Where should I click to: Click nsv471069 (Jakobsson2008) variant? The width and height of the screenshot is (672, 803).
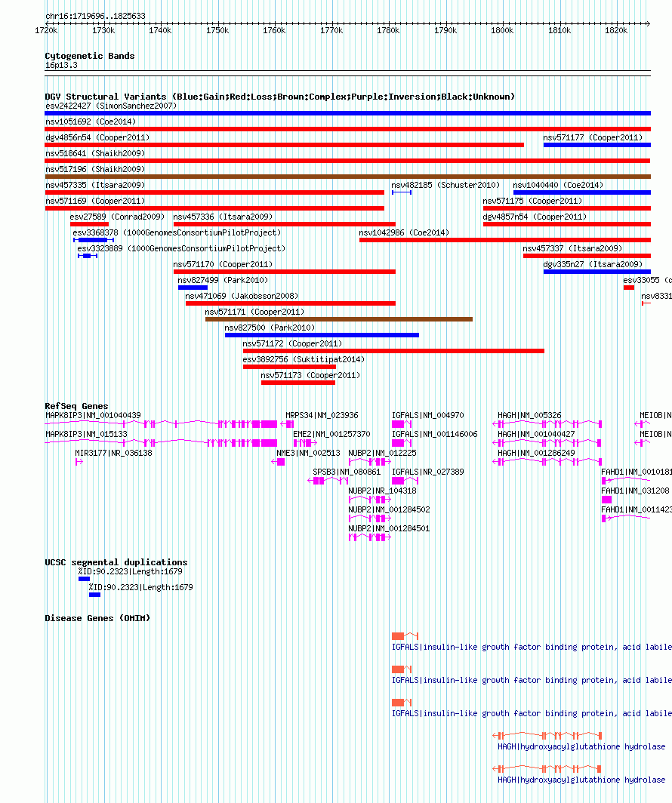[291, 303]
